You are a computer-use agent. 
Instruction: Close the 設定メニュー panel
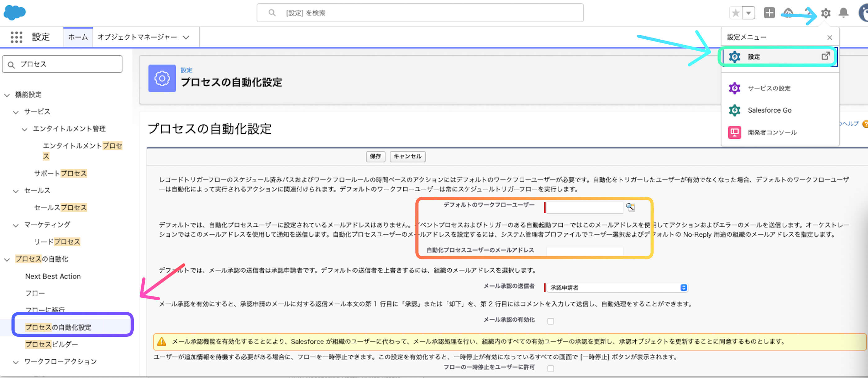830,38
